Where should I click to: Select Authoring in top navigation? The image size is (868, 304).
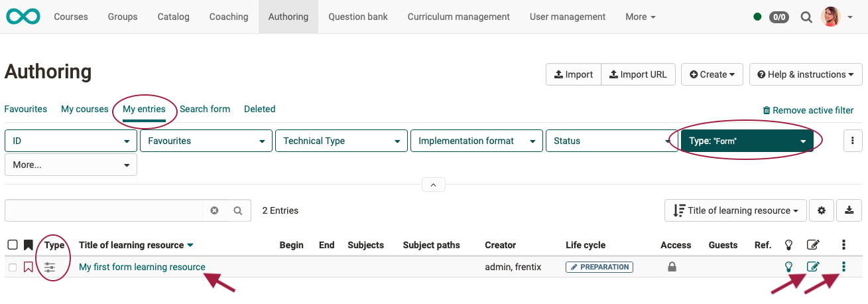pyautogui.click(x=288, y=17)
